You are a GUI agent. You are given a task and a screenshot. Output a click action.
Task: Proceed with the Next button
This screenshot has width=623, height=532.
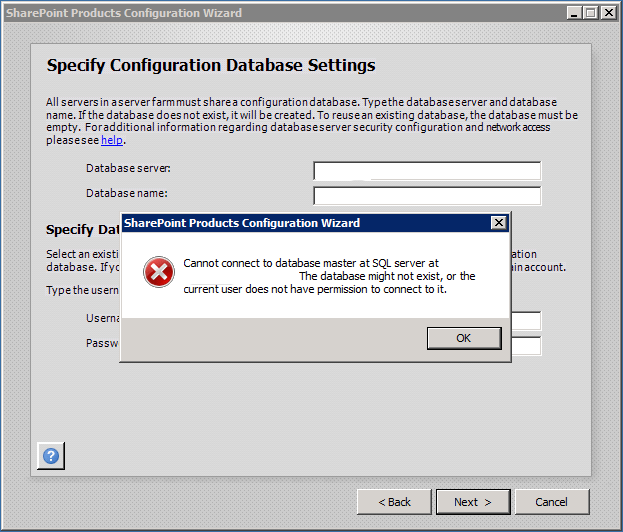click(473, 502)
